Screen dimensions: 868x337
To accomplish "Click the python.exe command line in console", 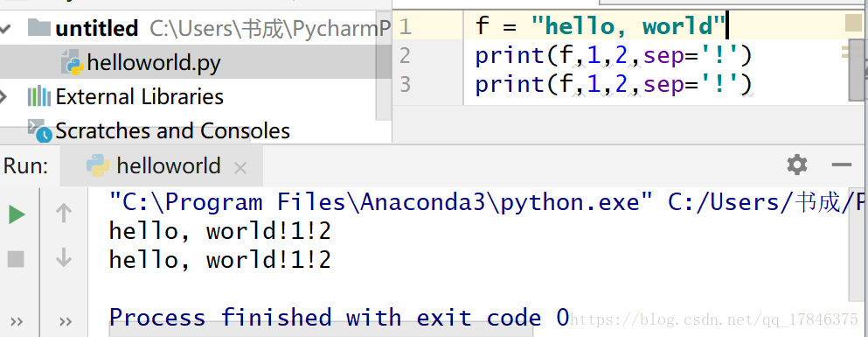I will click(x=487, y=202).
